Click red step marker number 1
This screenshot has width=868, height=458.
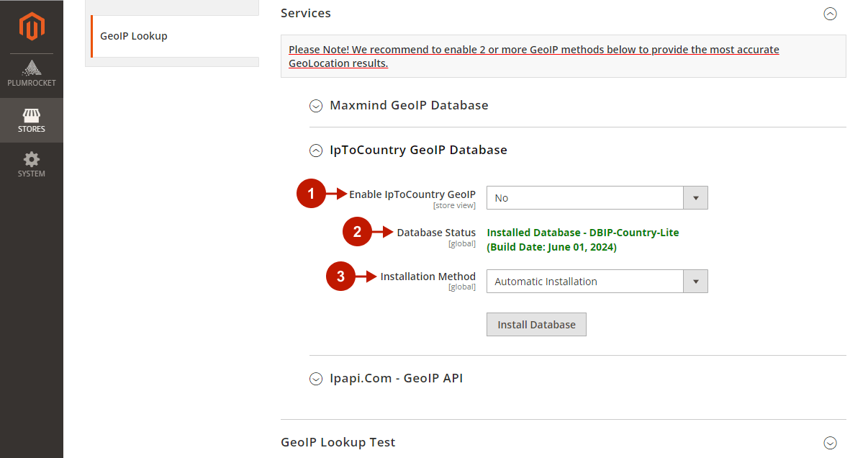click(x=311, y=194)
